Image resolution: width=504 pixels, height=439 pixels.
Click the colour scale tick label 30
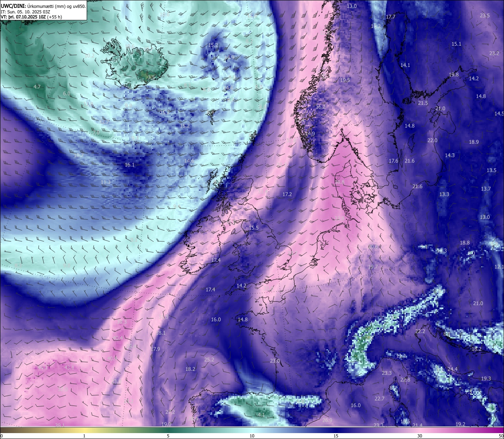pos(420,436)
